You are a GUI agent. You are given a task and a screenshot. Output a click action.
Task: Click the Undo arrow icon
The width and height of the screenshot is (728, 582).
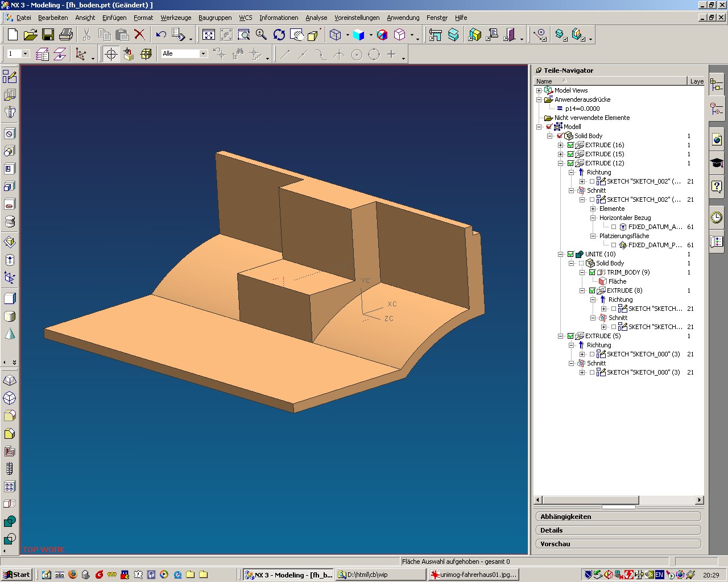click(161, 35)
